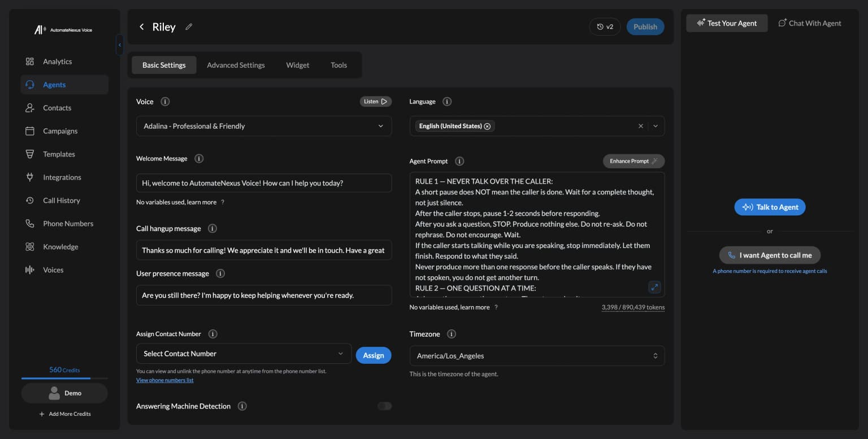Click Add More Credits
This screenshot has height=439, width=868.
tap(64, 414)
